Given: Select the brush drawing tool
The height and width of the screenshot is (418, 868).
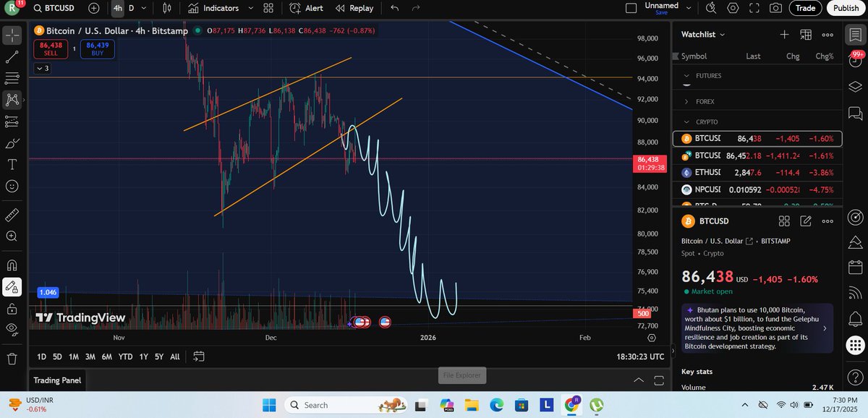Looking at the screenshot, I should [x=12, y=142].
